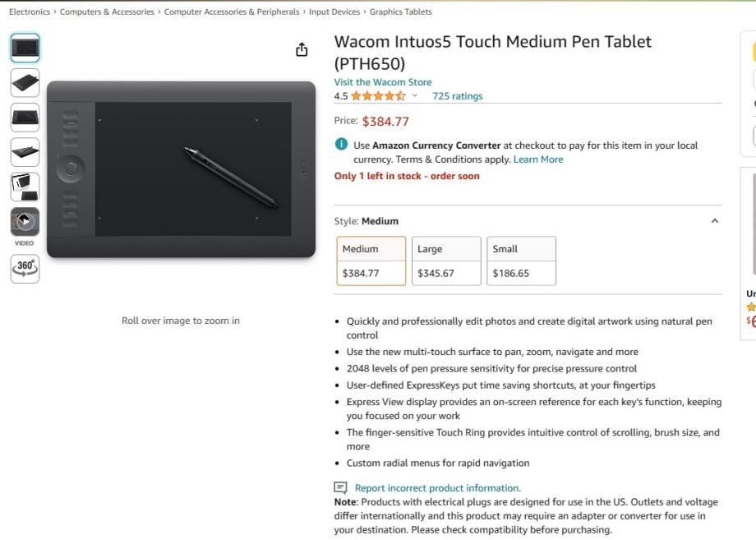Open the 725 ratings link
This screenshot has width=756, height=540.
(458, 96)
